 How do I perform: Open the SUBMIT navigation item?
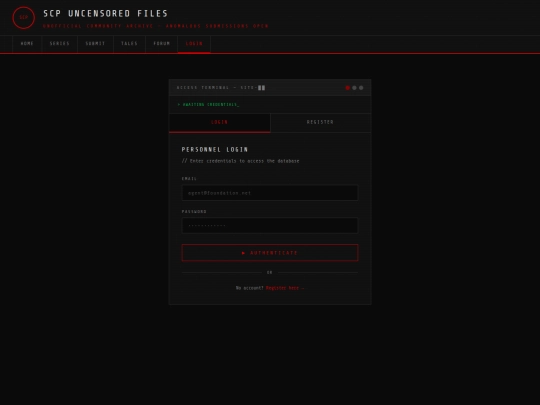95,44
